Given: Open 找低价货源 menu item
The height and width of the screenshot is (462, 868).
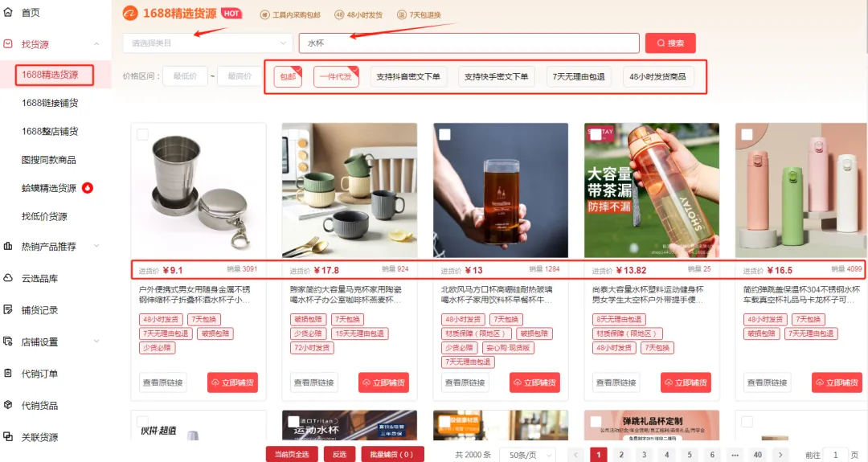Looking at the screenshot, I should coord(44,216).
